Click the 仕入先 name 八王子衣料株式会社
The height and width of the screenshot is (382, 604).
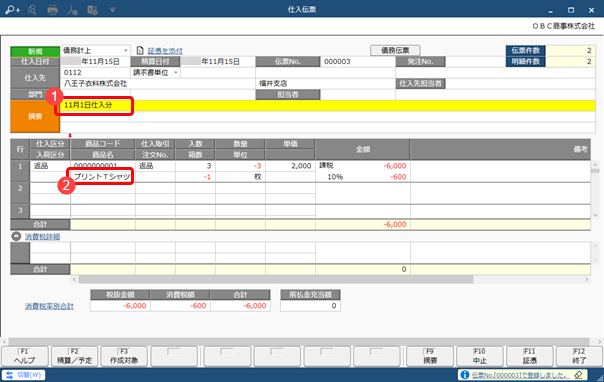click(95, 84)
